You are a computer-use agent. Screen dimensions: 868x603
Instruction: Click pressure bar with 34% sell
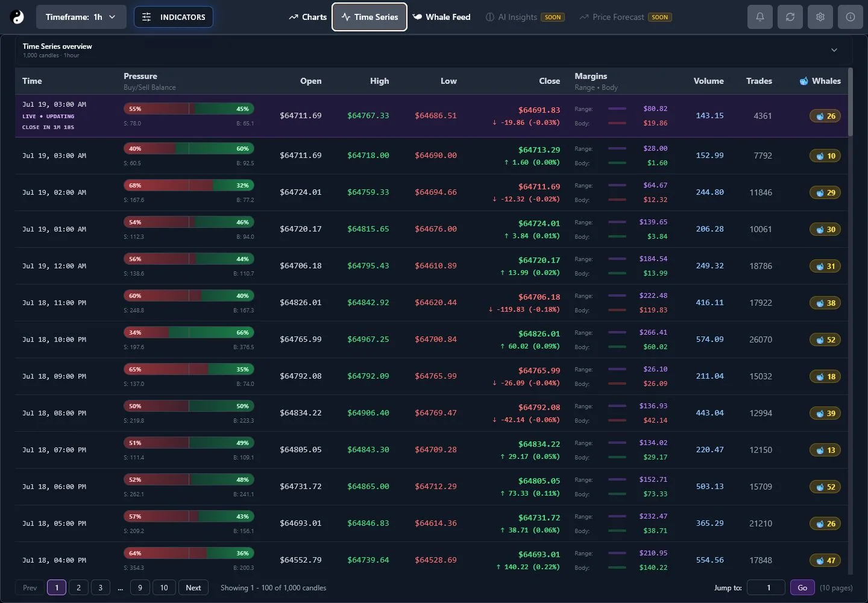(x=189, y=332)
